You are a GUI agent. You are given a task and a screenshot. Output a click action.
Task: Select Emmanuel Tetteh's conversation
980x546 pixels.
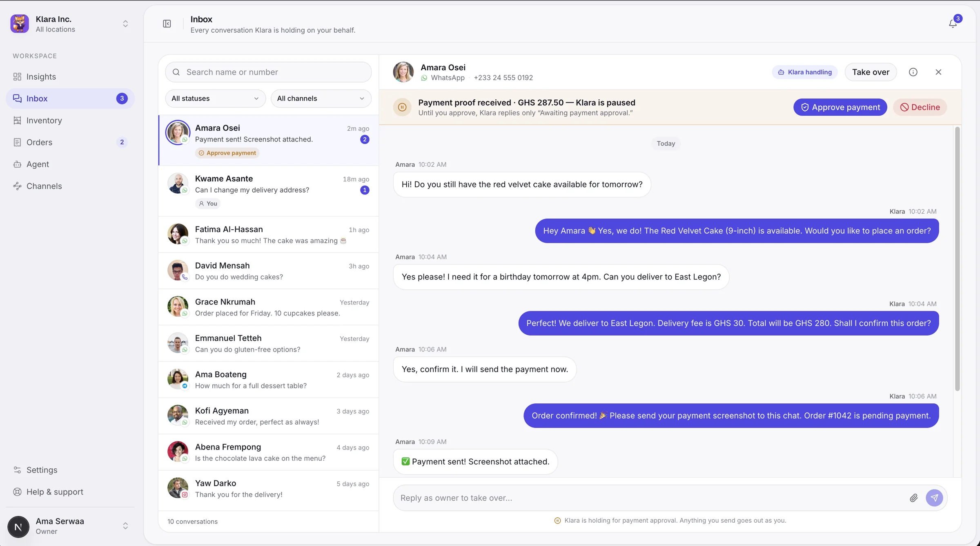click(x=268, y=344)
